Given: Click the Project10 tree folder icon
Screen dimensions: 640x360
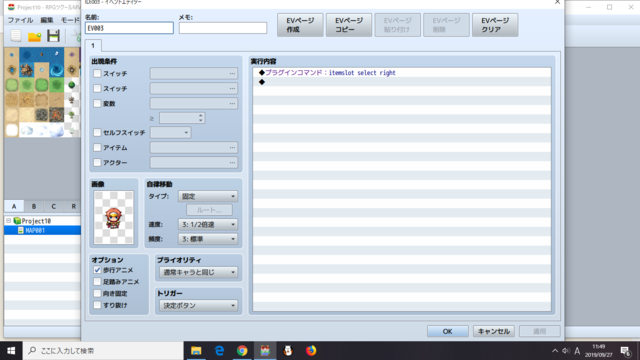Looking at the screenshot, I should click(x=17, y=221).
